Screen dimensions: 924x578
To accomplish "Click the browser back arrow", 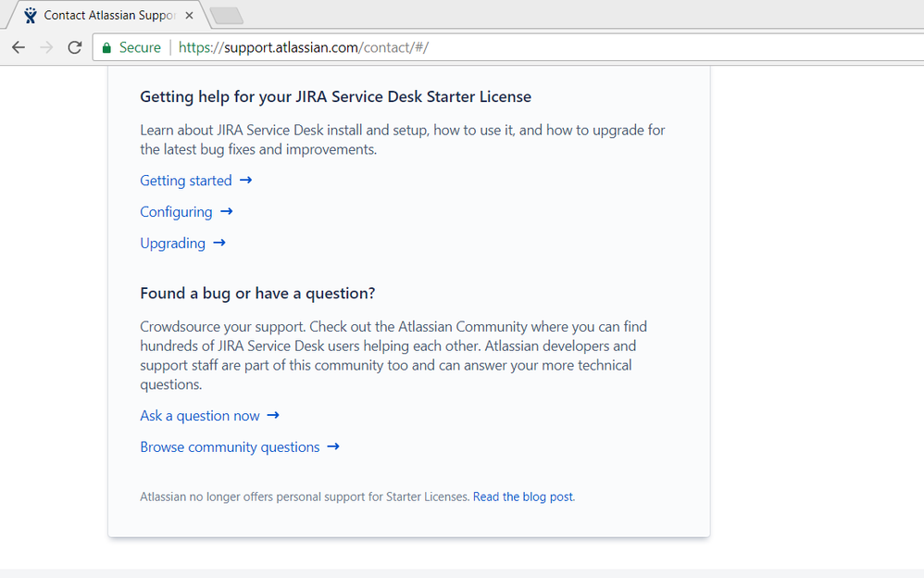I will (19, 47).
